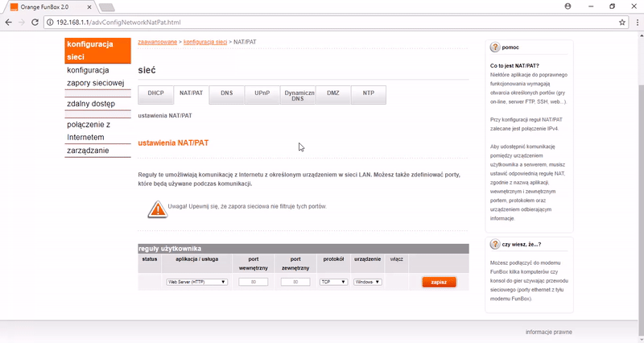Bookmark this page with the star icon
The width and height of the screenshot is (644, 343).
622,23
